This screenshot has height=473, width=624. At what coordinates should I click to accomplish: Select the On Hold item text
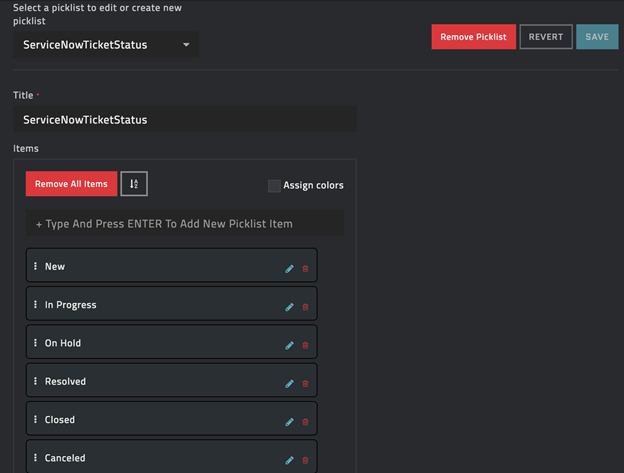coord(62,343)
